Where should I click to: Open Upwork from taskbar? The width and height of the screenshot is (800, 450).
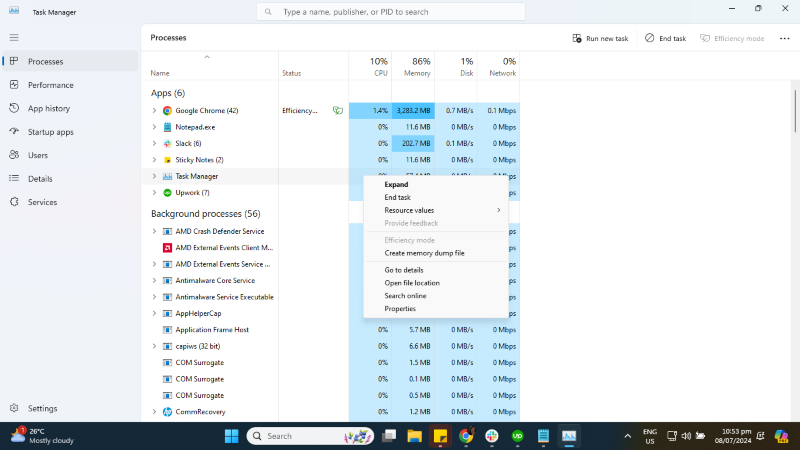[x=517, y=436]
